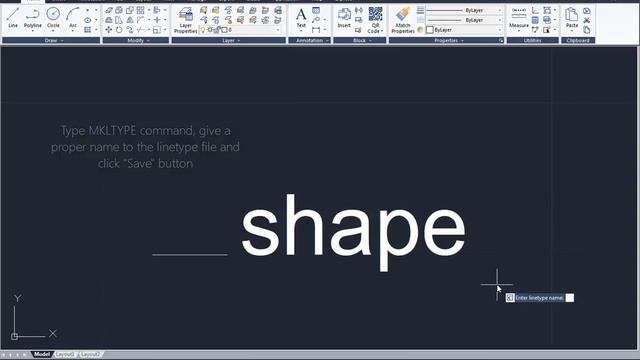
Task: Expand the Circle options arrow
Action: point(53,31)
